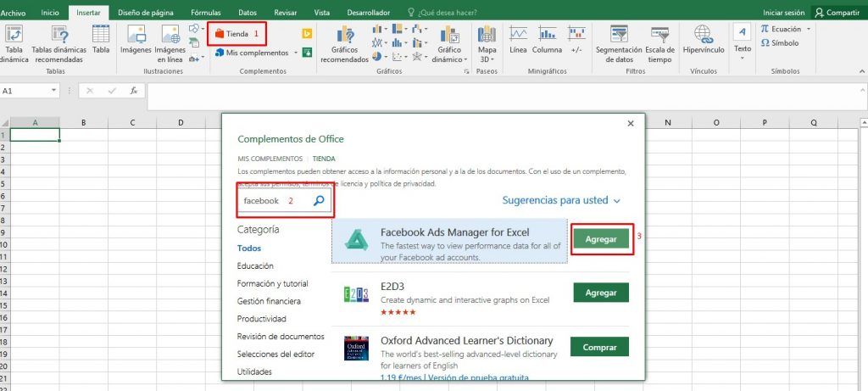
Task: Add Facebook Ads Manager with Agregar
Action: coord(601,239)
